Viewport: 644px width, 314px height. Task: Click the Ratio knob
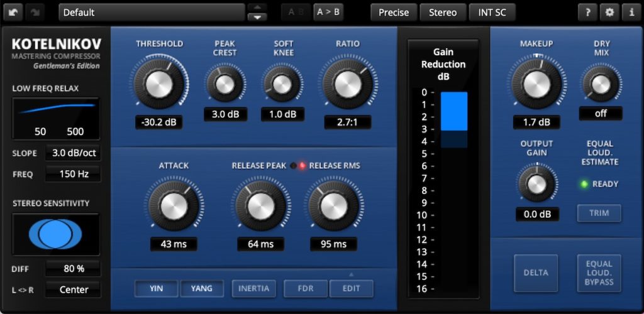click(347, 85)
